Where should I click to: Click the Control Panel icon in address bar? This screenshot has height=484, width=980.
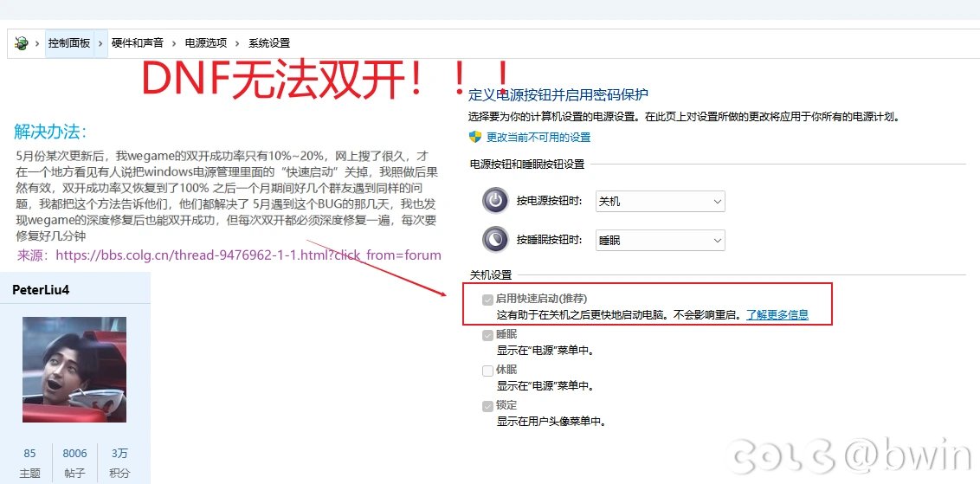21,43
